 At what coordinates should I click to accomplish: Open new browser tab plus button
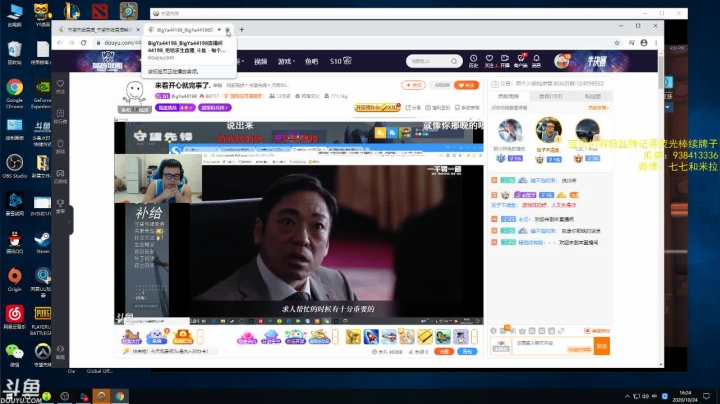(x=242, y=29)
